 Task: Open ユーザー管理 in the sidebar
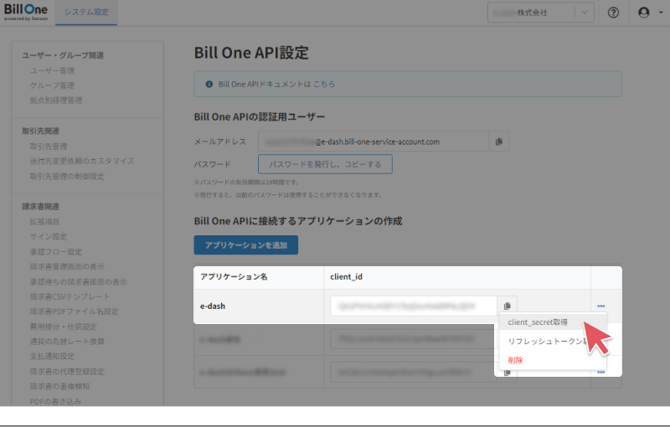[x=52, y=71]
